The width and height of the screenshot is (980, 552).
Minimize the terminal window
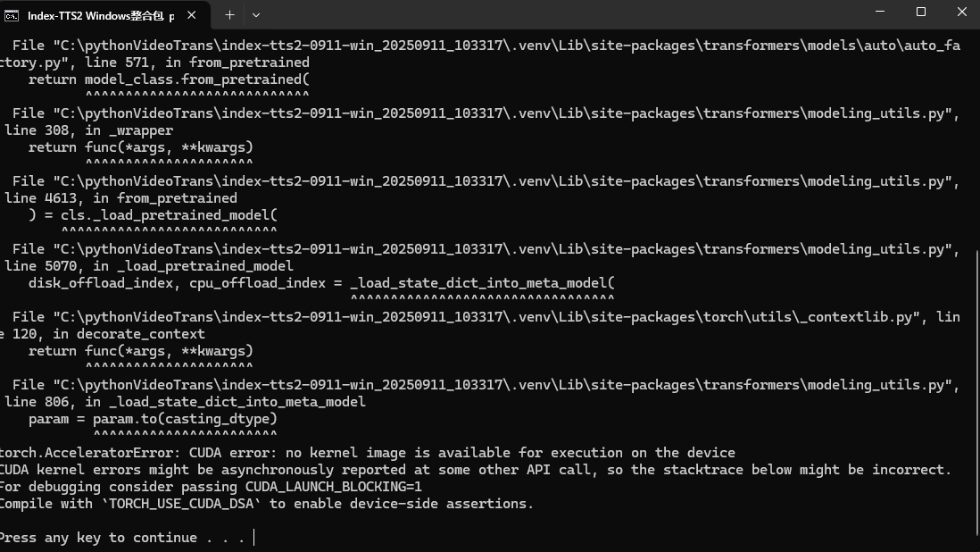(880, 13)
